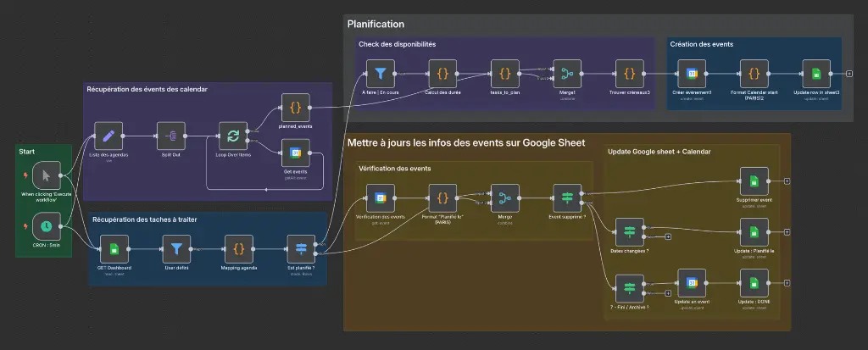Image resolution: width=868 pixels, height=350 pixels.
Task: Click the green 'Start' sticky note header
Action: point(28,153)
